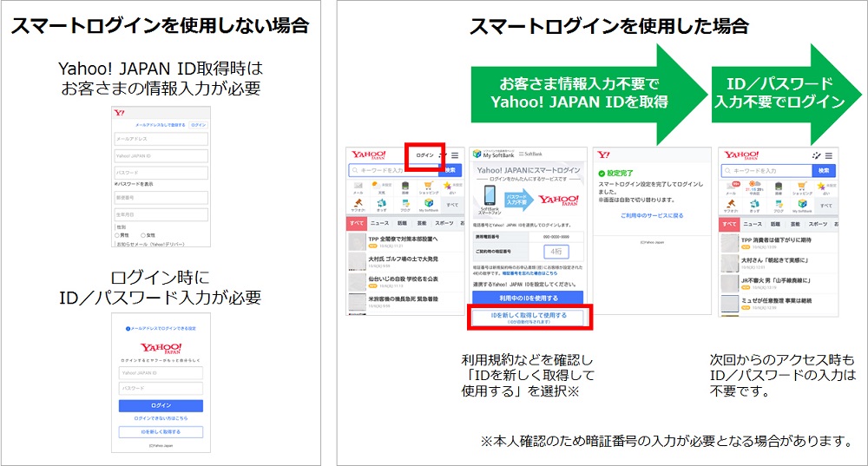The height and width of the screenshot is (466, 868).
Task: Click Y! logo on 設定完了 page
Action: [x=604, y=155]
